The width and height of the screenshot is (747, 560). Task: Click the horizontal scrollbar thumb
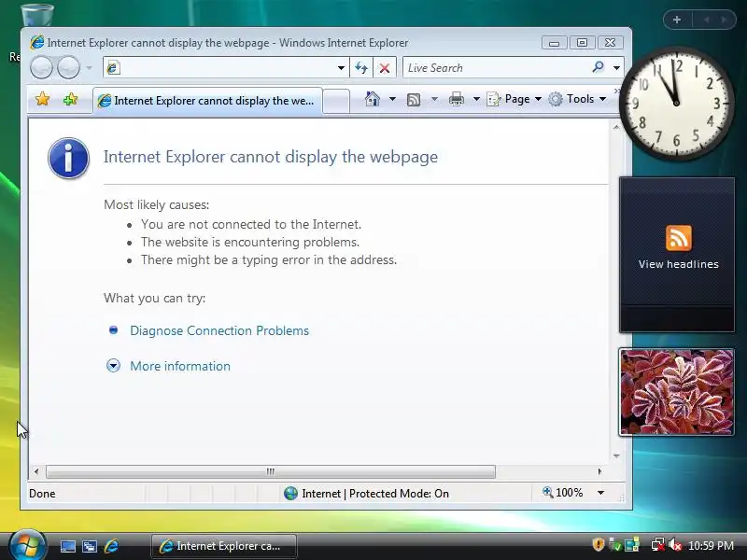[x=271, y=471]
